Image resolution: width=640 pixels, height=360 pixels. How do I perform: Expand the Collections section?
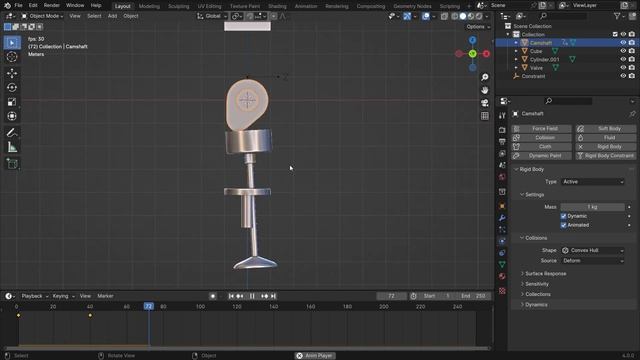538,294
